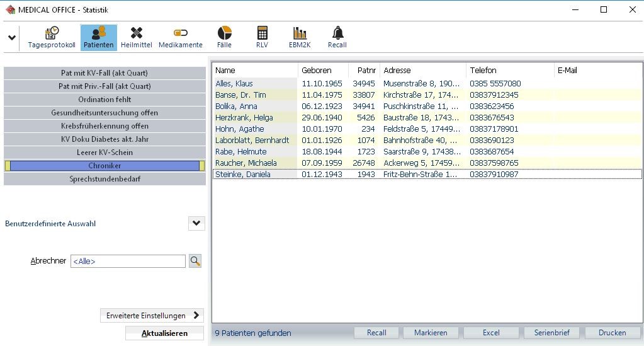This screenshot has height=346, width=644.
Task: Click address Feldstraße 5
Action: (x=422, y=129)
